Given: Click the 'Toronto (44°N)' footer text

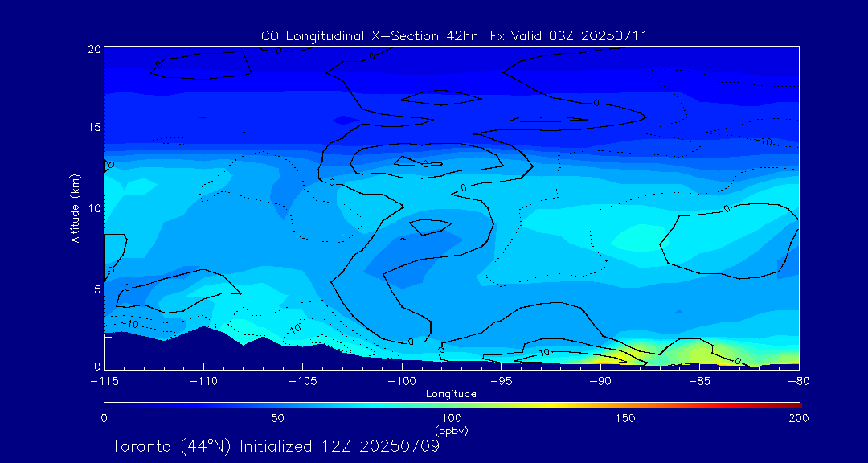Looking at the screenshot, I should (173, 446).
